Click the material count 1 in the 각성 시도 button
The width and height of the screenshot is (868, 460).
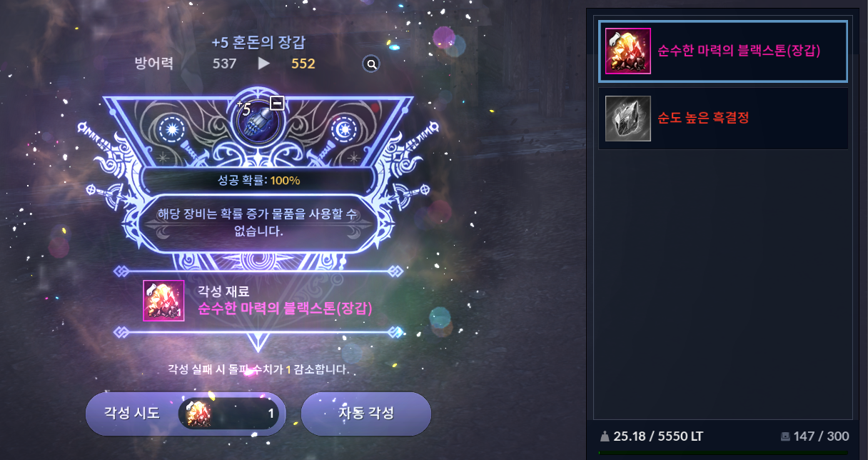tap(271, 414)
